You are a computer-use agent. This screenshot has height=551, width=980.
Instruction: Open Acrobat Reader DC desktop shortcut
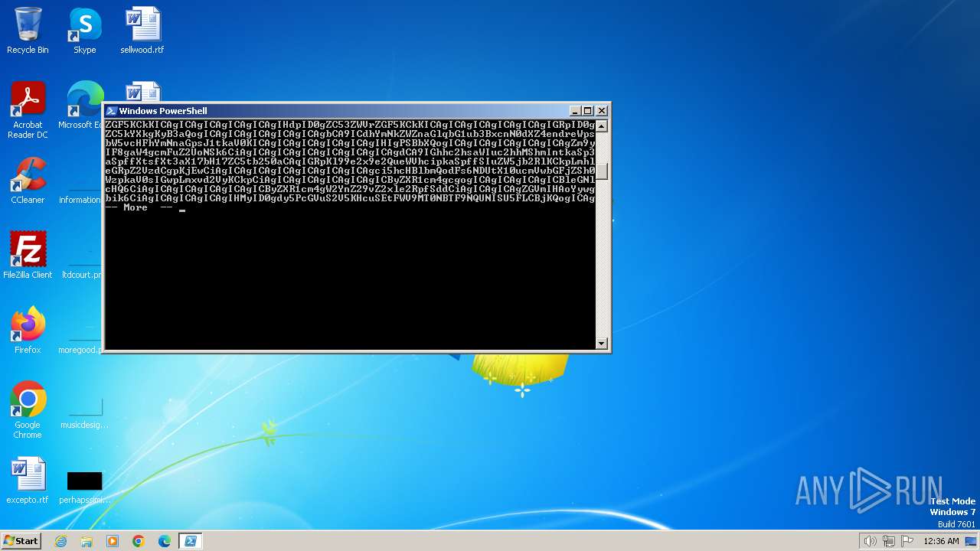pos(28,110)
